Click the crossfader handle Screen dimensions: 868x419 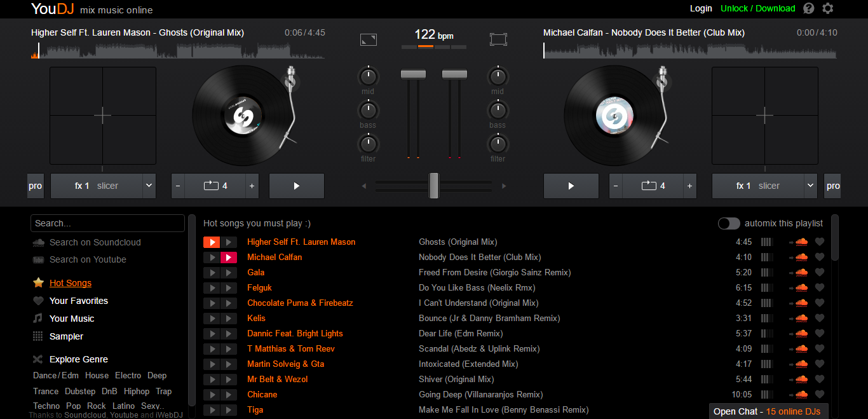tap(434, 186)
